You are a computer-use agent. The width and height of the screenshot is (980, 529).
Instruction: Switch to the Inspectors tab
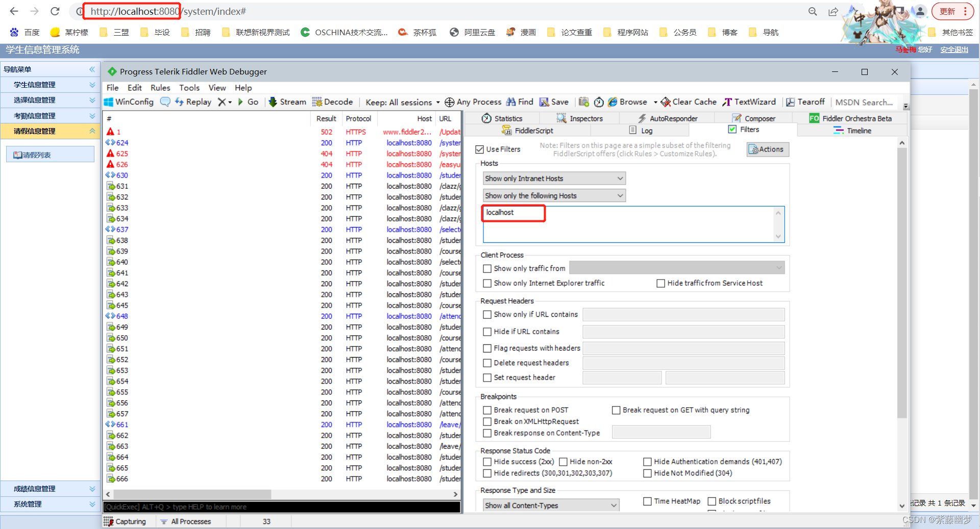point(580,118)
